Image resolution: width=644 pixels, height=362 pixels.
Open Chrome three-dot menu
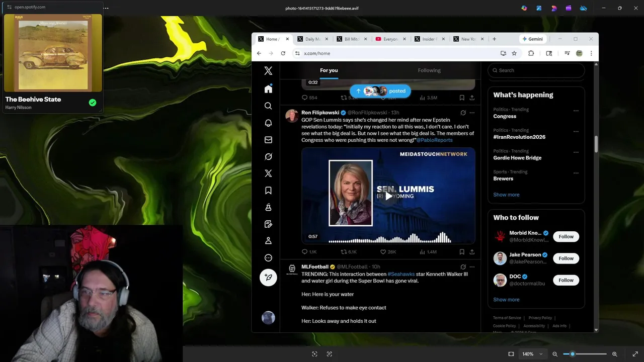(x=591, y=53)
